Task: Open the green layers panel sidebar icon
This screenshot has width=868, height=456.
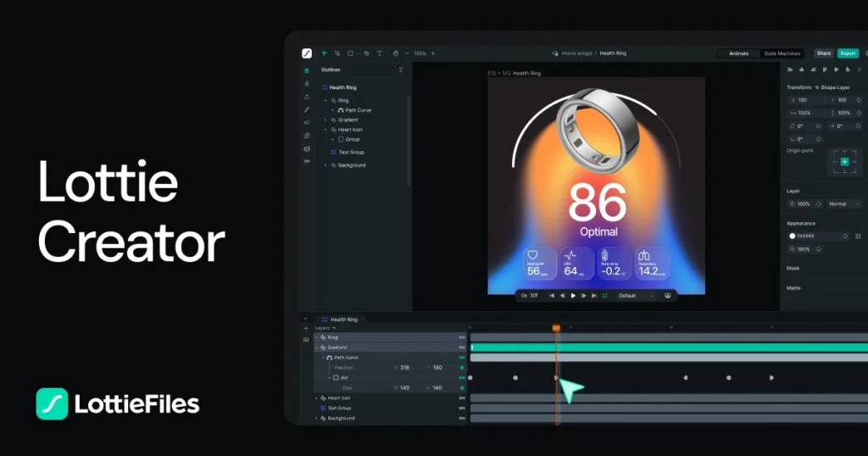Action: (307, 71)
